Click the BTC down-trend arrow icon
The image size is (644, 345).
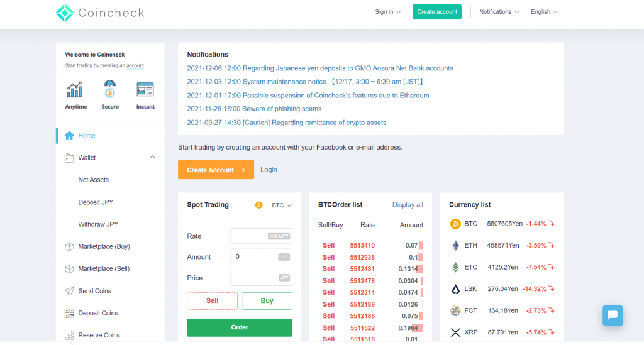point(552,224)
